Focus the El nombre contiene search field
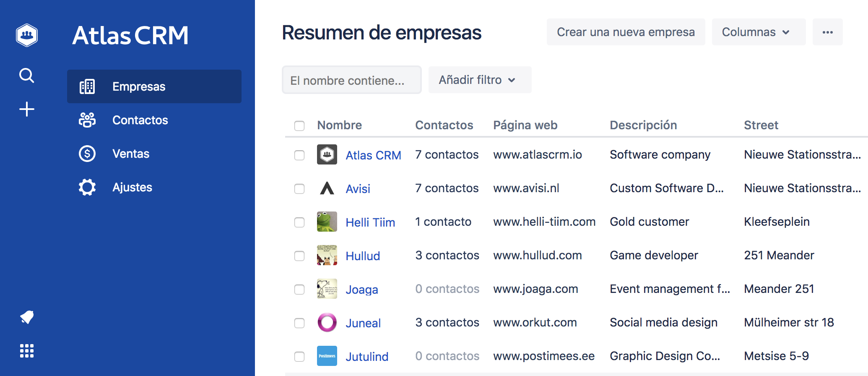This screenshot has height=376, width=868. click(x=352, y=80)
